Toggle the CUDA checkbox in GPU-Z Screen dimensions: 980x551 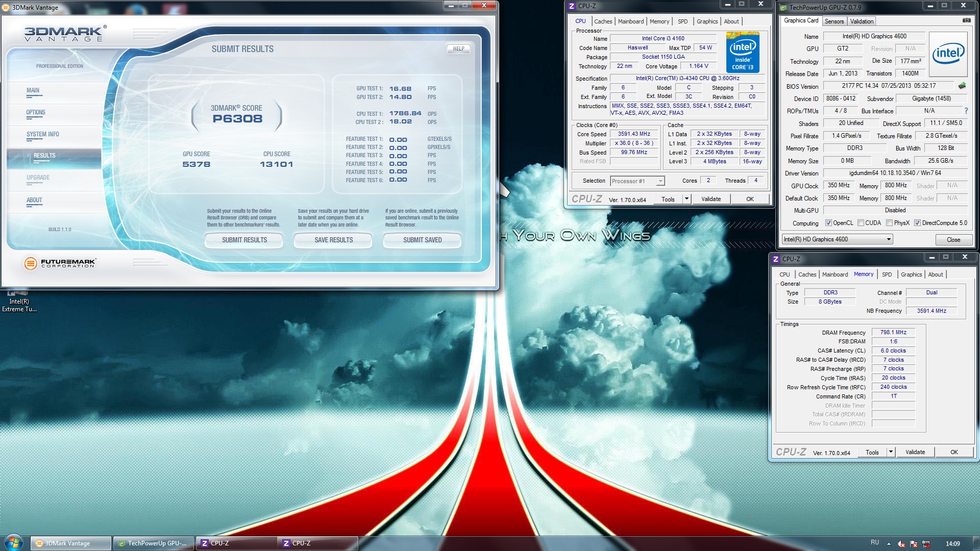click(x=861, y=223)
